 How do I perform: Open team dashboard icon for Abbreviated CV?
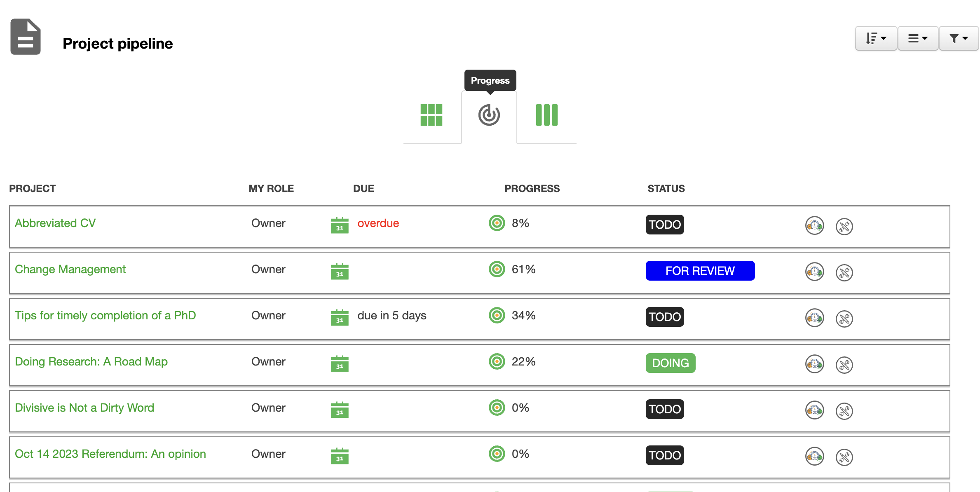tap(815, 225)
